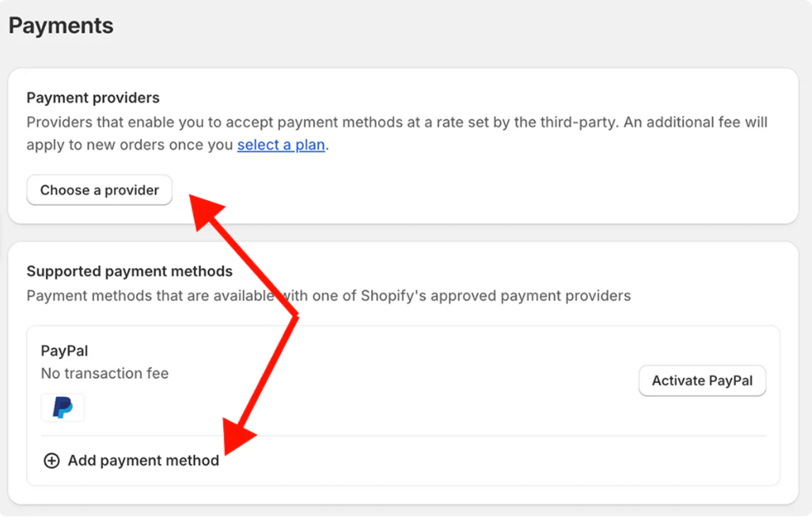812x518 pixels.
Task: Click the plus circle icon
Action: [x=51, y=461]
